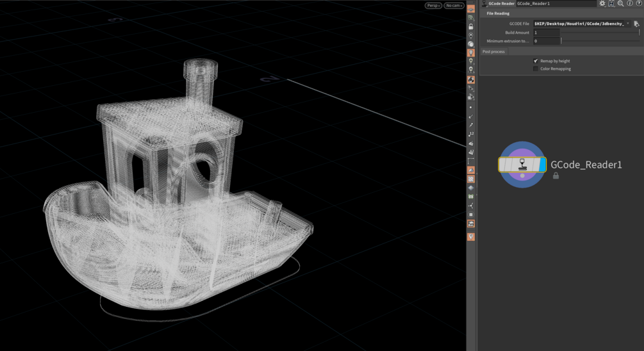Click the Minimum extrusion to... parameter label
The height and width of the screenshot is (351, 644).
[x=508, y=41]
